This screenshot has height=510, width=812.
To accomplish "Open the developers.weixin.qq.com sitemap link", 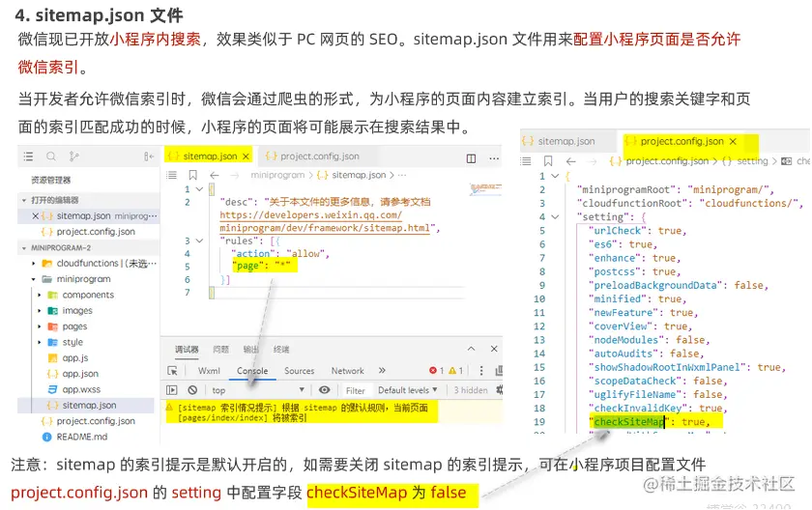I will point(325,221).
